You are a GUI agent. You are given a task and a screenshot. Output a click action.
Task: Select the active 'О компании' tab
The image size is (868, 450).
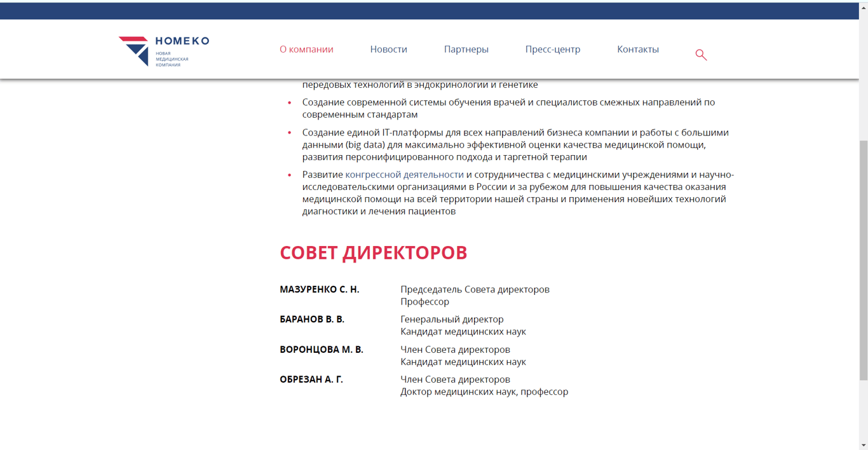307,49
